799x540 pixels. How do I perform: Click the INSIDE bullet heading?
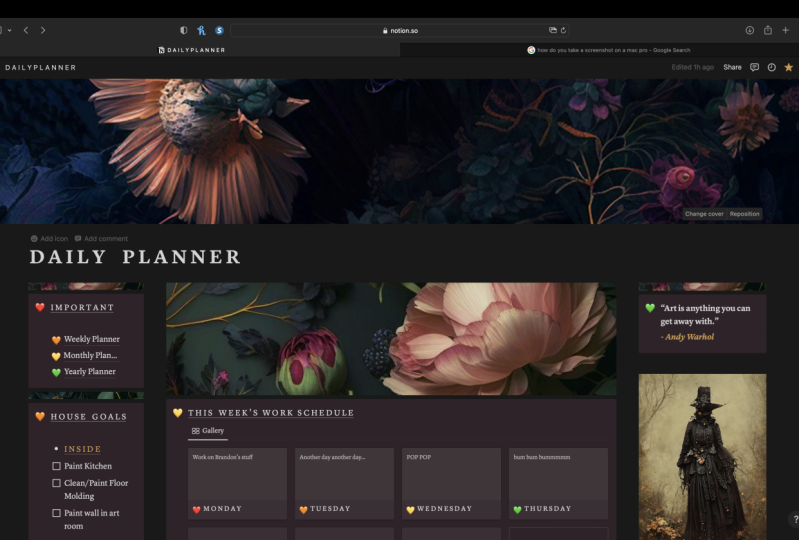coord(83,449)
